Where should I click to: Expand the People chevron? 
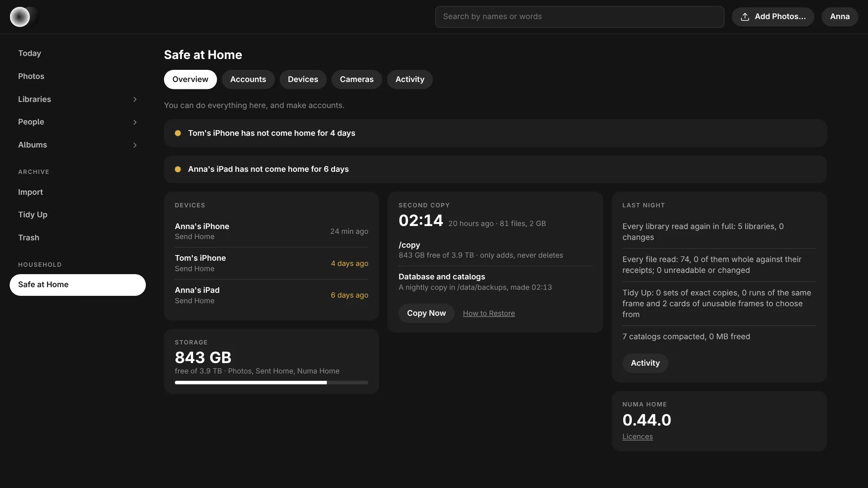[135, 122]
